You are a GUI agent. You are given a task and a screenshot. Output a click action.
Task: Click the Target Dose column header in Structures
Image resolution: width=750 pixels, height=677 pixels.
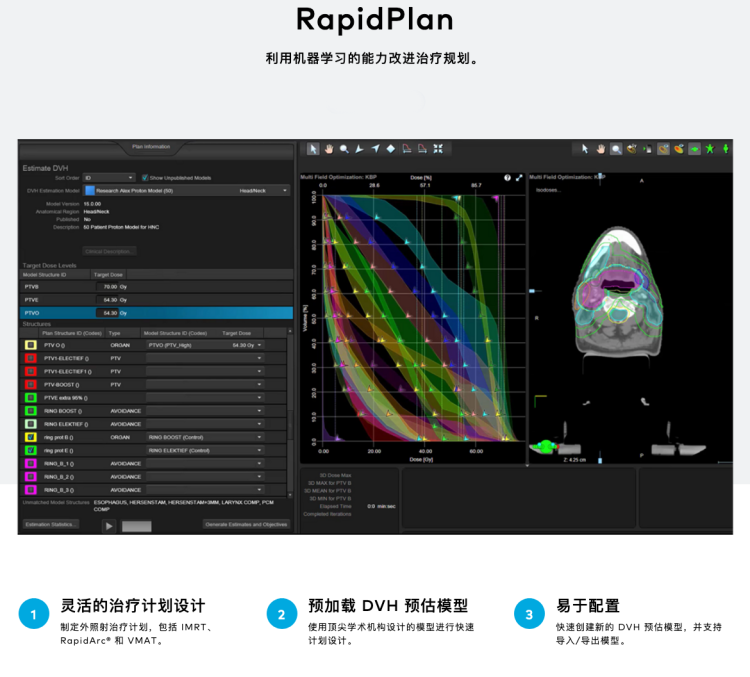[x=236, y=333]
